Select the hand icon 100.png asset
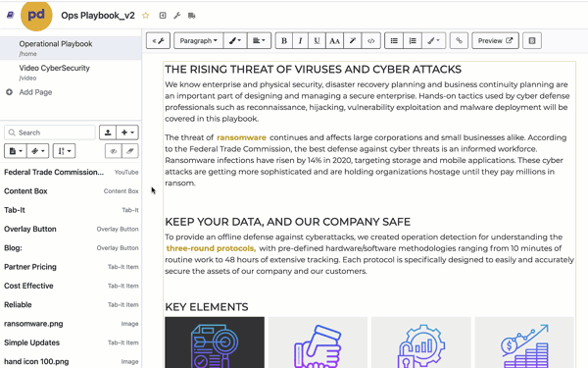588x368 pixels. tap(71, 361)
